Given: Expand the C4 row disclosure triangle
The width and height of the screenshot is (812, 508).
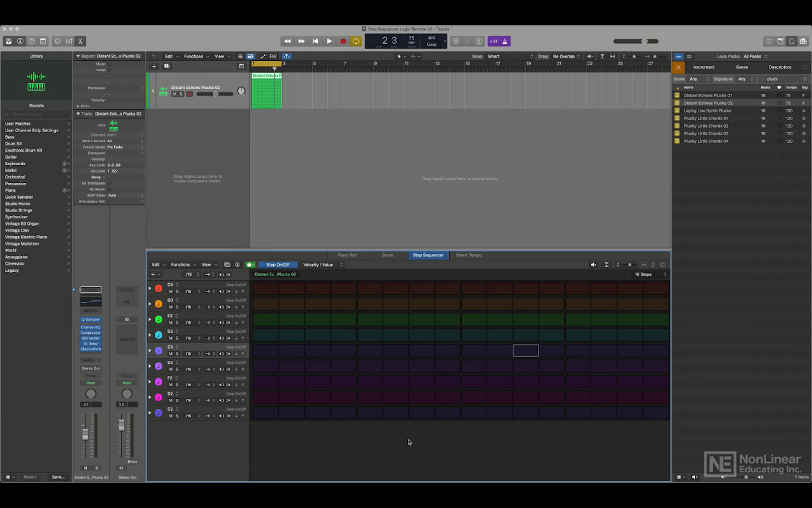Looking at the screenshot, I should pyautogui.click(x=150, y=288).
